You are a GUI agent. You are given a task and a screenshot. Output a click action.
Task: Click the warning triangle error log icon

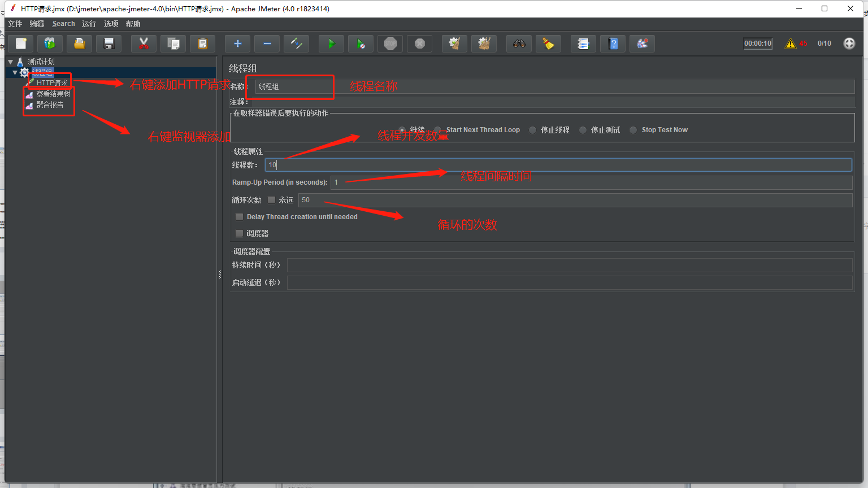[791, 43]
